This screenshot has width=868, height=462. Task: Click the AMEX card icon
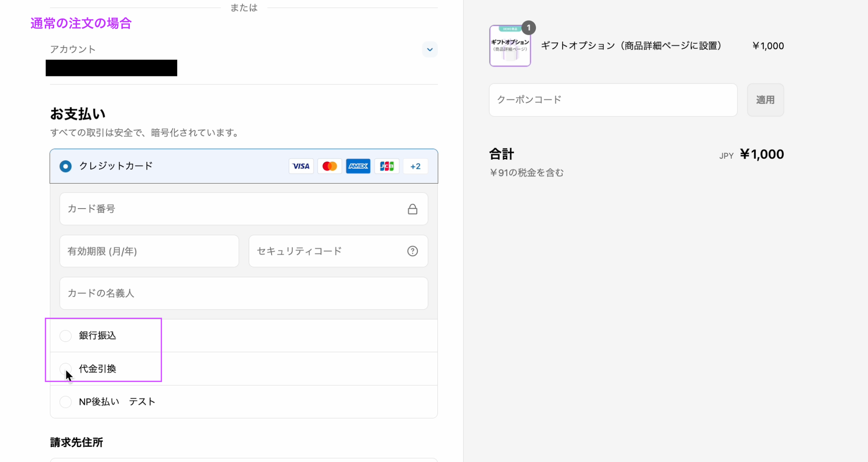pyautogui.click(x=358, y=166)
